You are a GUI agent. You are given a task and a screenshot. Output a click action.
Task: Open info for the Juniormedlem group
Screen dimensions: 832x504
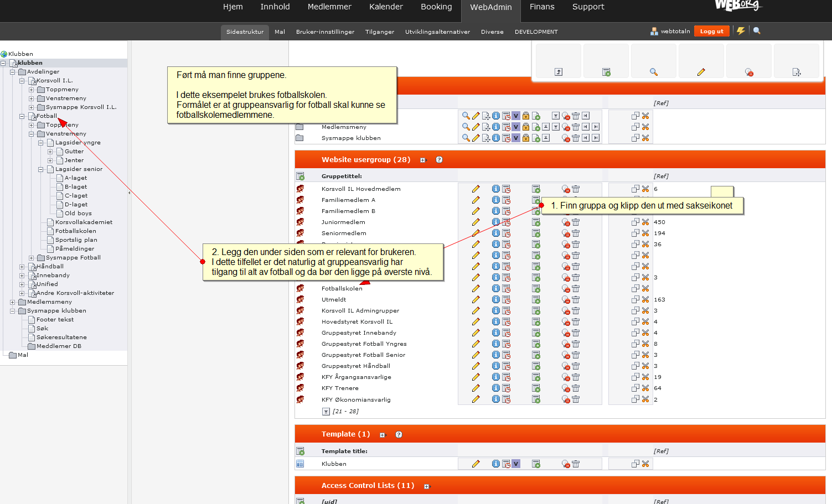[496, 222]
